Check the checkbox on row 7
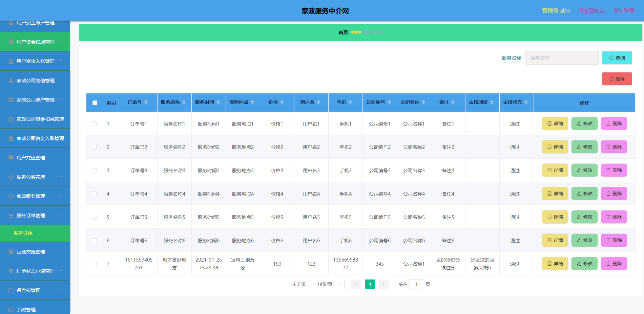 pos(95,264)
